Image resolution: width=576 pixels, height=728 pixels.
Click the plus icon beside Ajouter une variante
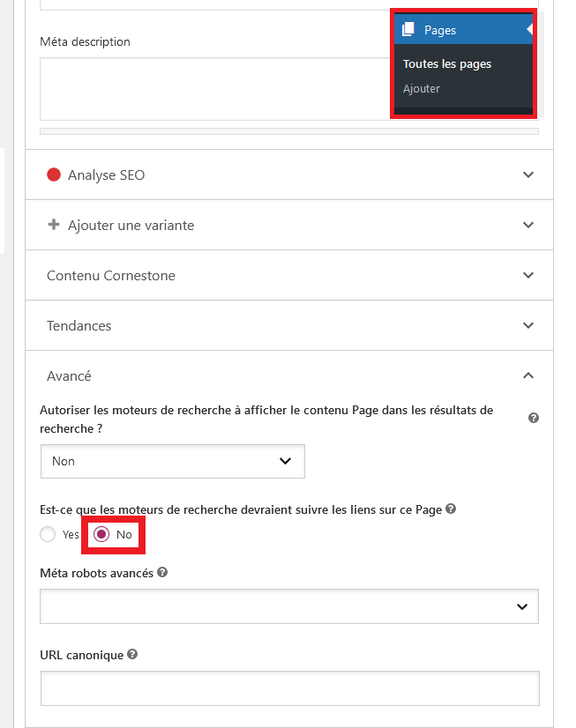[x=54, y=225]
